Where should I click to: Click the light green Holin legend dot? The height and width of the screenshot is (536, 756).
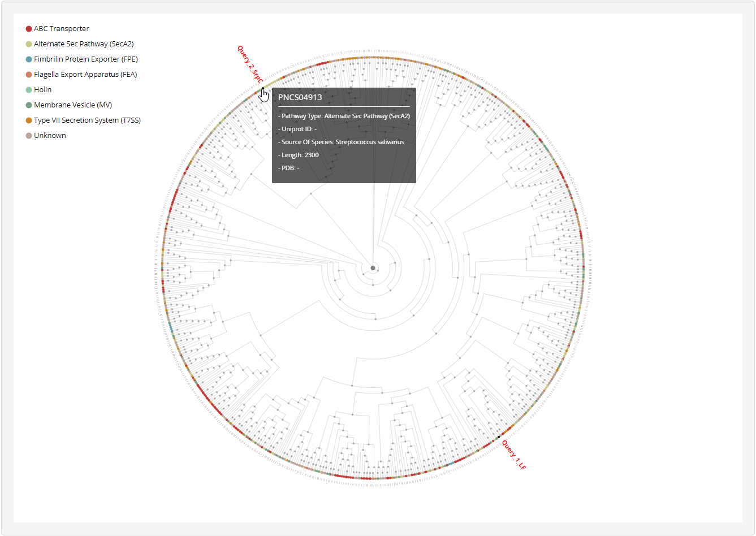pyautogui.click(x=29, y=90)
